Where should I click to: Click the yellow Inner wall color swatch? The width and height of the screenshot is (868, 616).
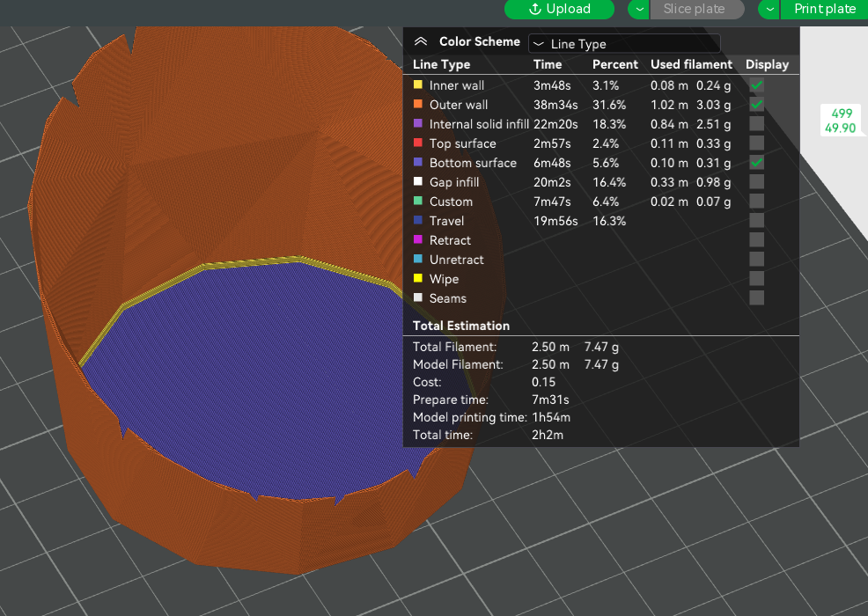tap(418, 85)
